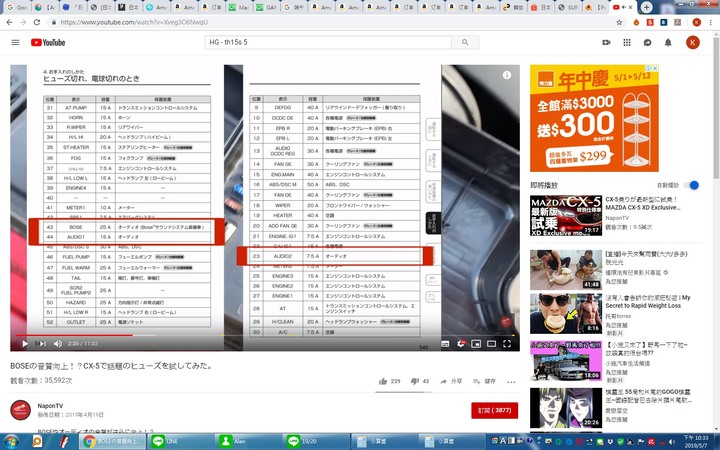The image size is (720, 450).
Task: Open the Chrome three-dot menu
Action: tap(711, 22)
